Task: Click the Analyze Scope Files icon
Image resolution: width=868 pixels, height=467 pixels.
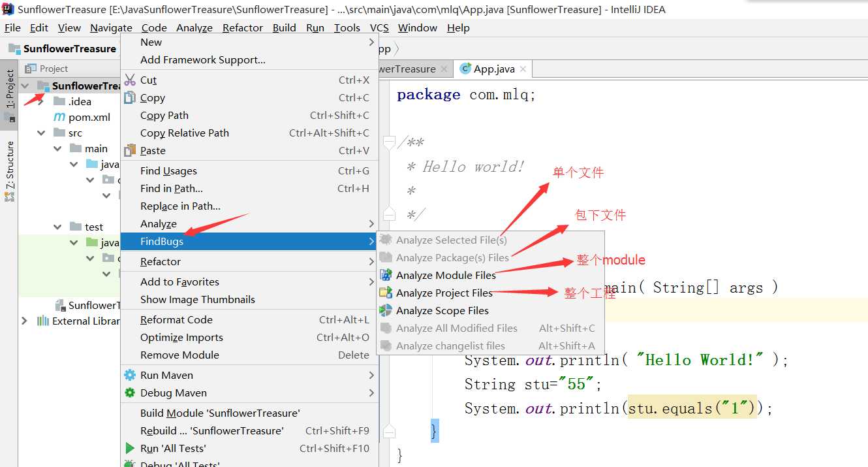Action: 386,310
